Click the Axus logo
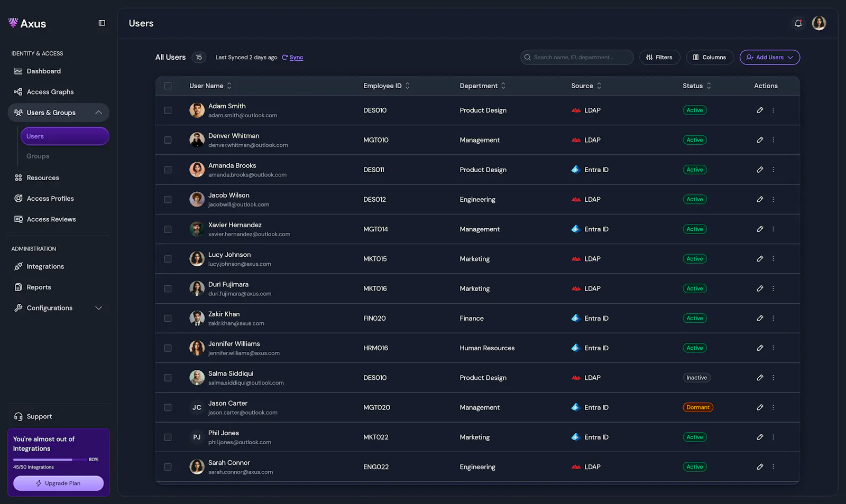Viewport: 846px width, 504px height. 27,23
